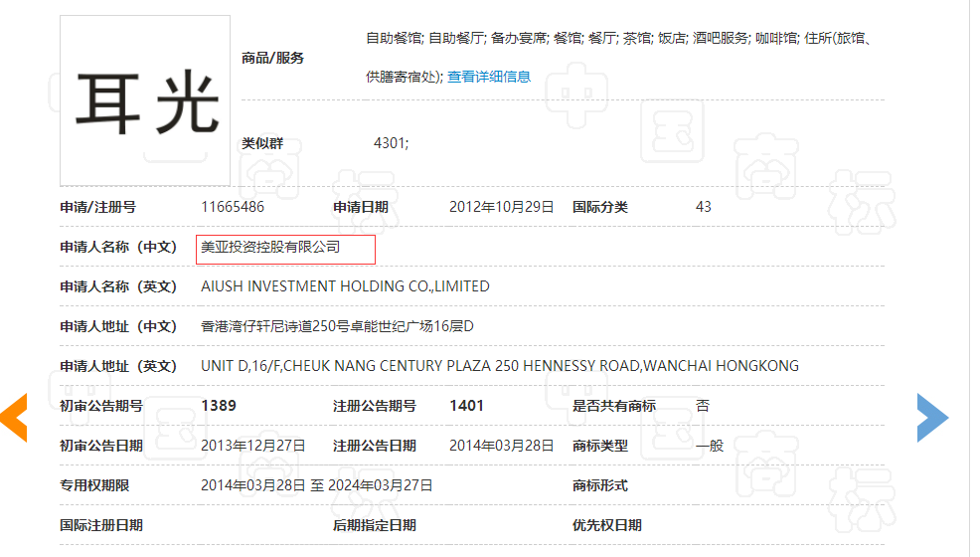
Task: Click AIUSH INVESTMENT HOLDING CO.,LIMITED text
Action: (345, 286)
